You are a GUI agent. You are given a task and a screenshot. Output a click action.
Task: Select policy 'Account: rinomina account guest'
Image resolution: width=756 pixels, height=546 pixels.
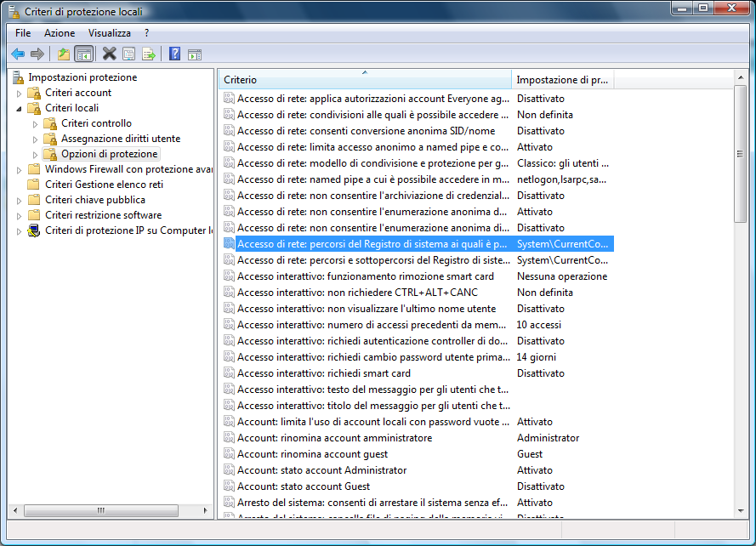pos(312,454)
